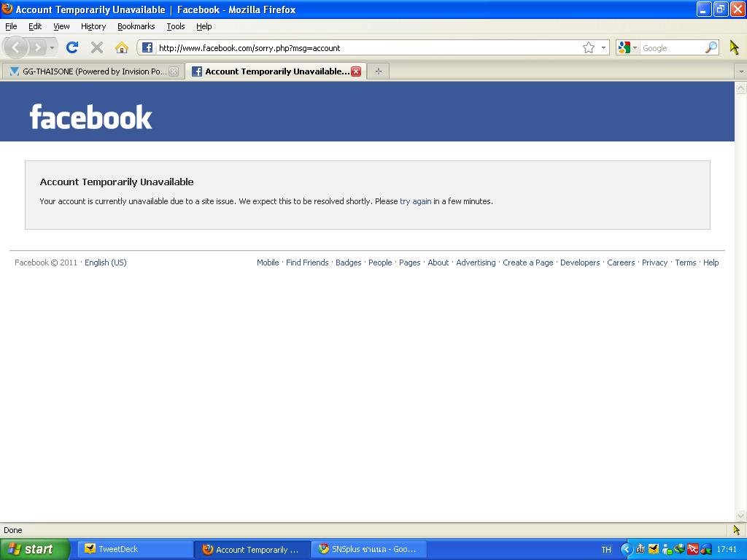The width and height of the screenshot is (747, 560).
Task: Click the Facebook favicon in address bar
Action: pyautogui.click(x=147, y=47)
